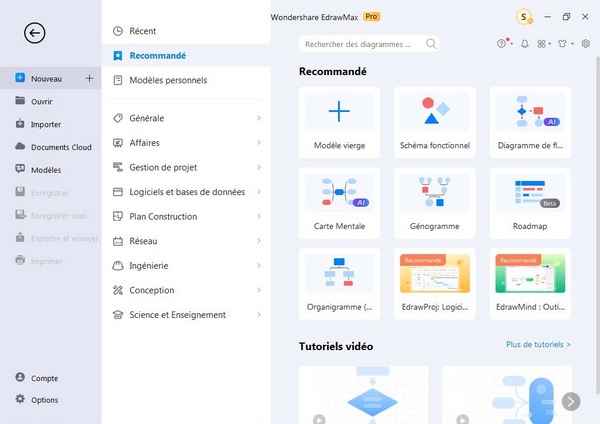Open the EdrawMind recommended card

tap(530, 284)
